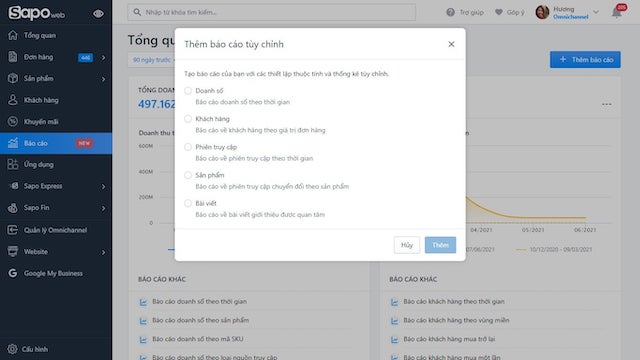The height and width of the screenshot is (360, 640).
Task: Click the Thêm button in the dialog
Action: click(440, 245)
